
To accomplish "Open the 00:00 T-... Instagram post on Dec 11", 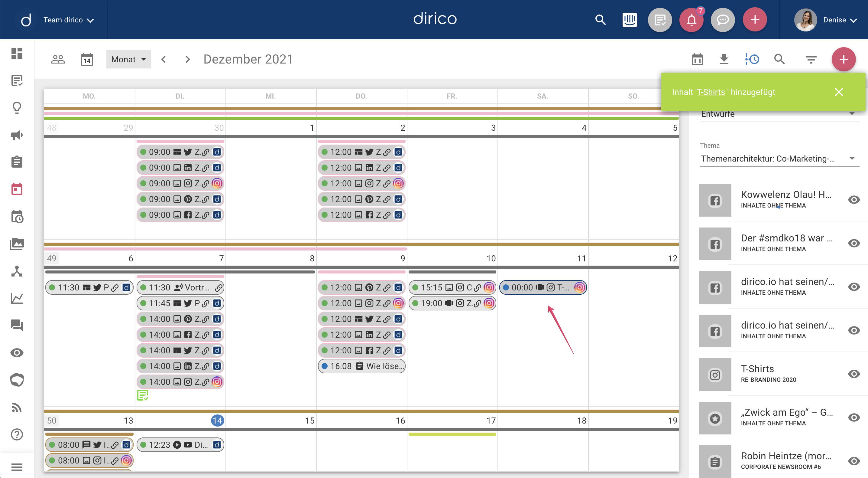I will (x=543, y=287).
